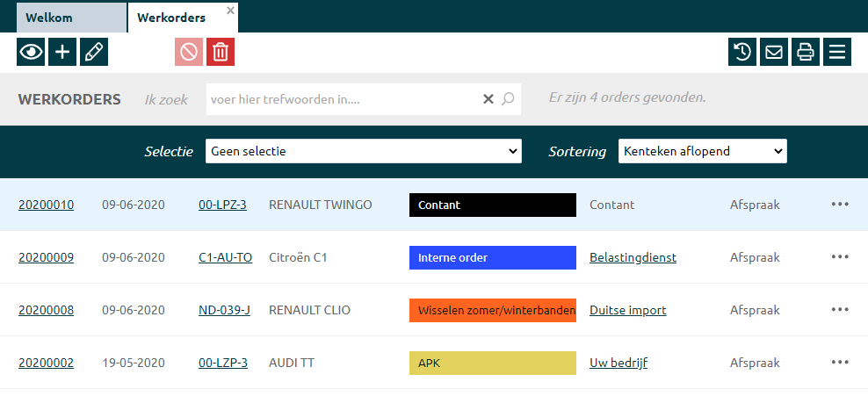Screen dimensions: 868x396
Task: Open work order link 20200009
Action: coord(46,257)
